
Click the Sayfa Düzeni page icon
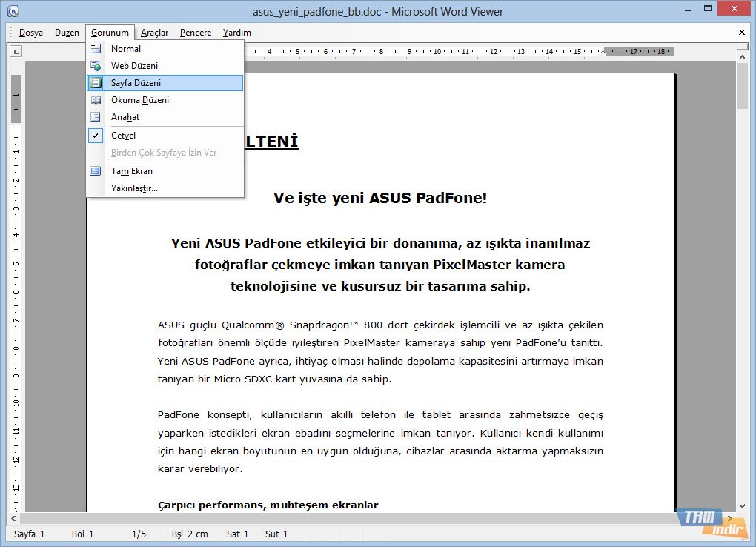[x=96, y=83]
